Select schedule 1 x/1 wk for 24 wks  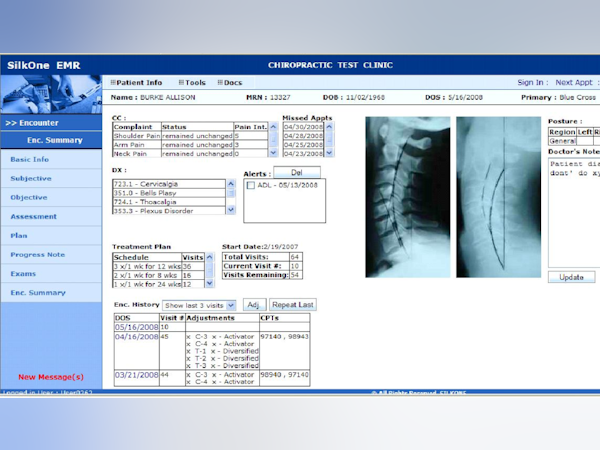(x=159, y=284)
